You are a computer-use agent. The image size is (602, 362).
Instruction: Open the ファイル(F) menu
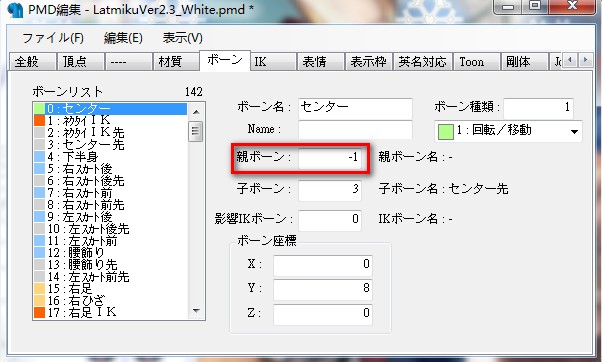pos(53,38)
